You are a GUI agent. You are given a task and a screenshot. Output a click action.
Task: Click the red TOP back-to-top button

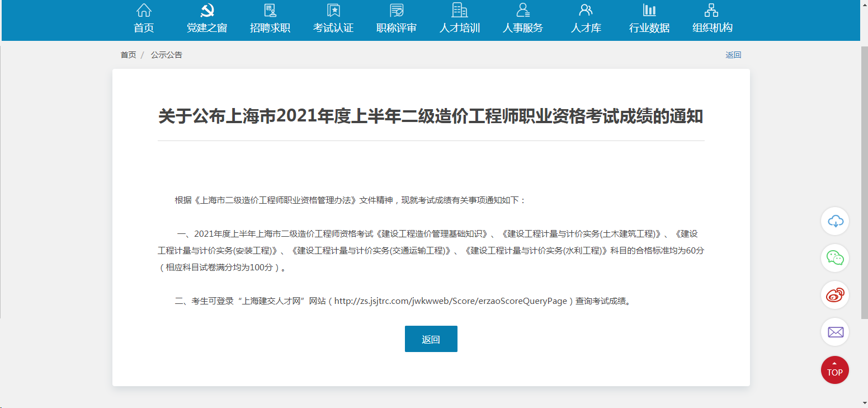[x=834, y=370]
